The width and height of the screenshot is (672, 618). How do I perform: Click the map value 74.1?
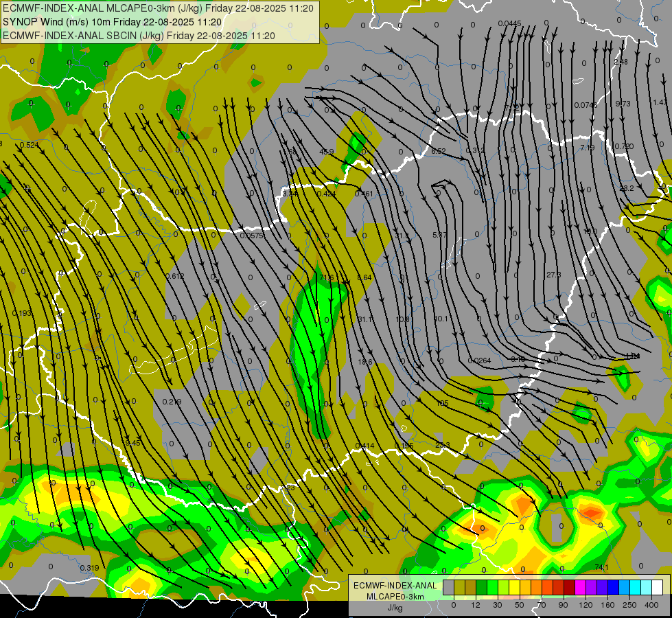point(601,567)
